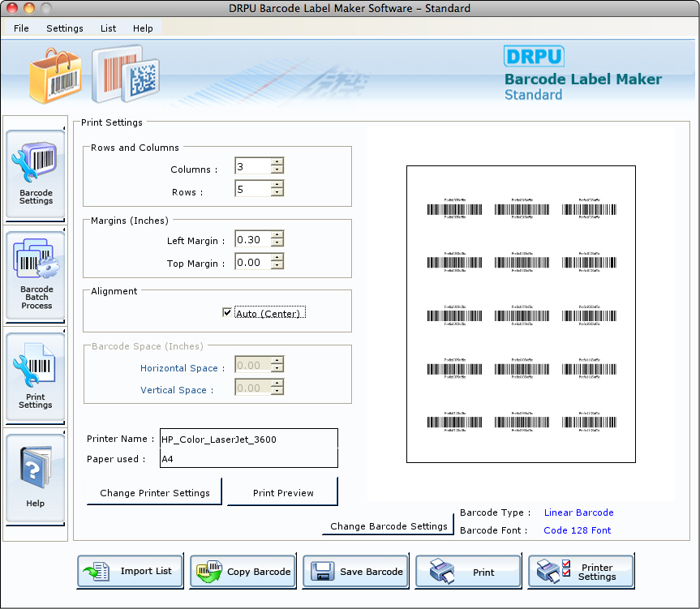Viewport: 700px width, 609px height.
Task: Click the Top Margin input field
Action: coord(253,261)
